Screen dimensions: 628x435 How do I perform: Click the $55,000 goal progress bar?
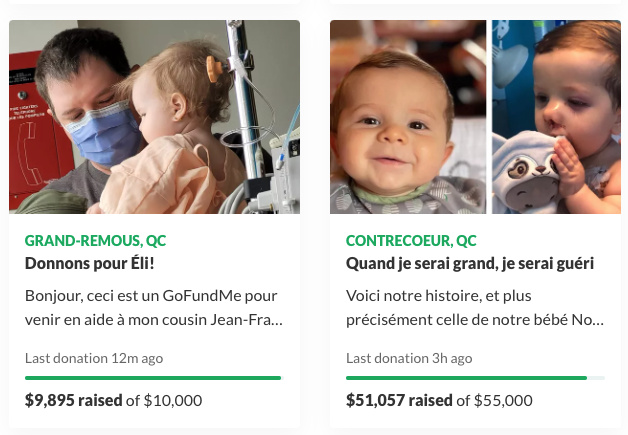click(x=475, y=378)
